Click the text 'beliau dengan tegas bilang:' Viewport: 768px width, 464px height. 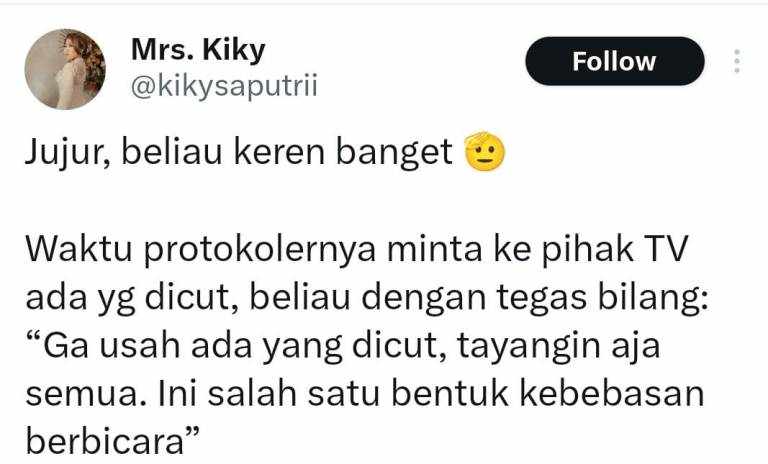479,297
